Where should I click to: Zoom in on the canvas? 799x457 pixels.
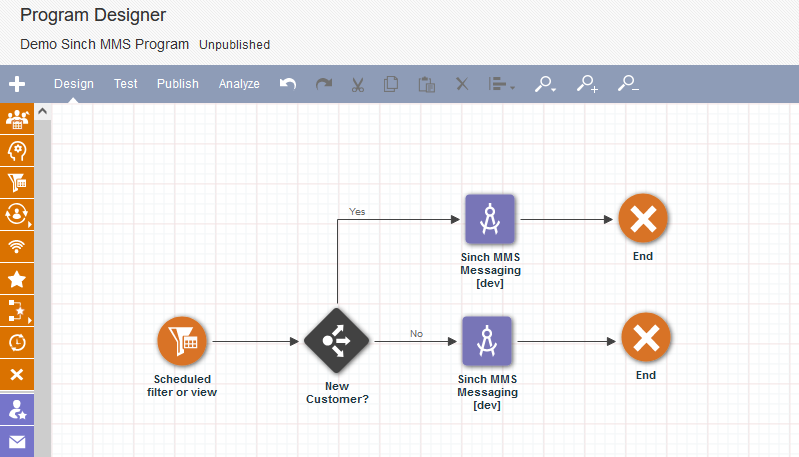tap(587, 84)
